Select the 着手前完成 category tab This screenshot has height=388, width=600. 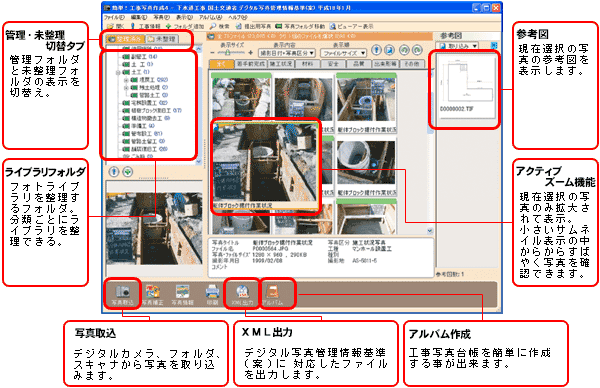251,64
